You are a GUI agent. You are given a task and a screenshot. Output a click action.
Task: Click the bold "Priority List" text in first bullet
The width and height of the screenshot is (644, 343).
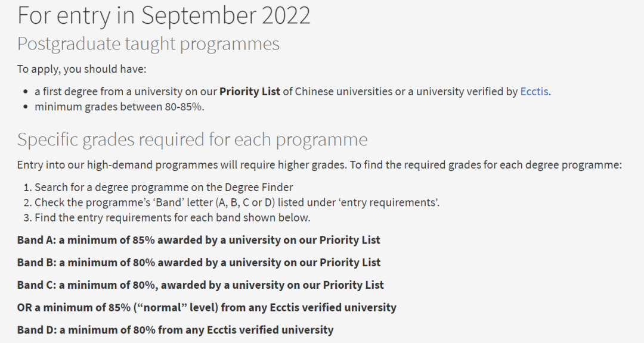[249, 92]
